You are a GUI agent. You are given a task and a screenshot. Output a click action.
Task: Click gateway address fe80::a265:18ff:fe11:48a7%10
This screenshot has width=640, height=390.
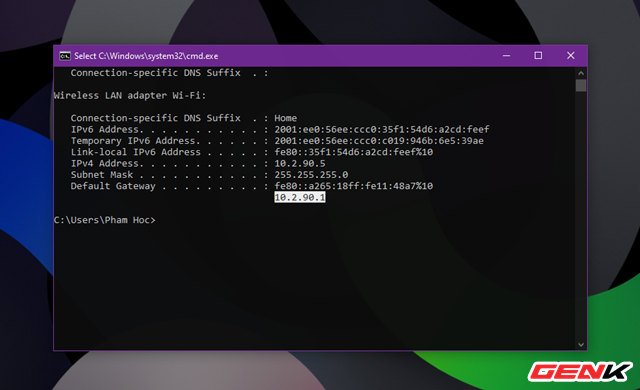point(353,186)
